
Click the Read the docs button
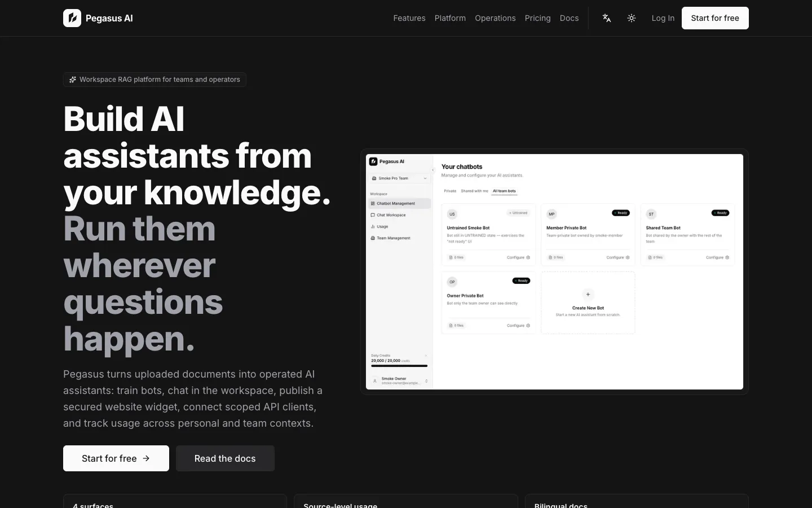225,458
